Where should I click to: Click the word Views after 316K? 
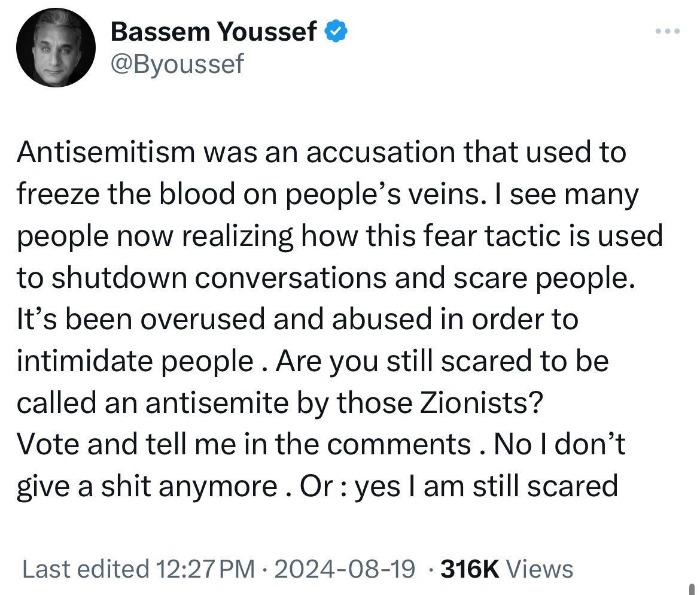point(540,569)
